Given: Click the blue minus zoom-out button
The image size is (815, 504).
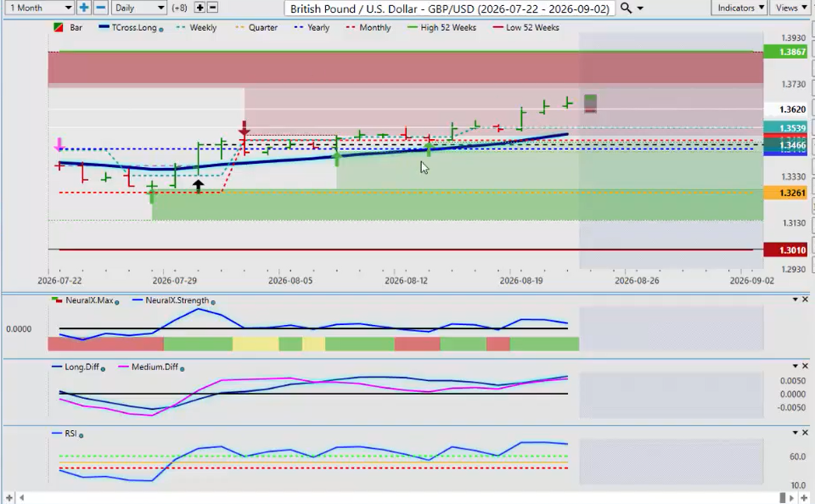Looking at the screenshot, I should coord(101,8).
